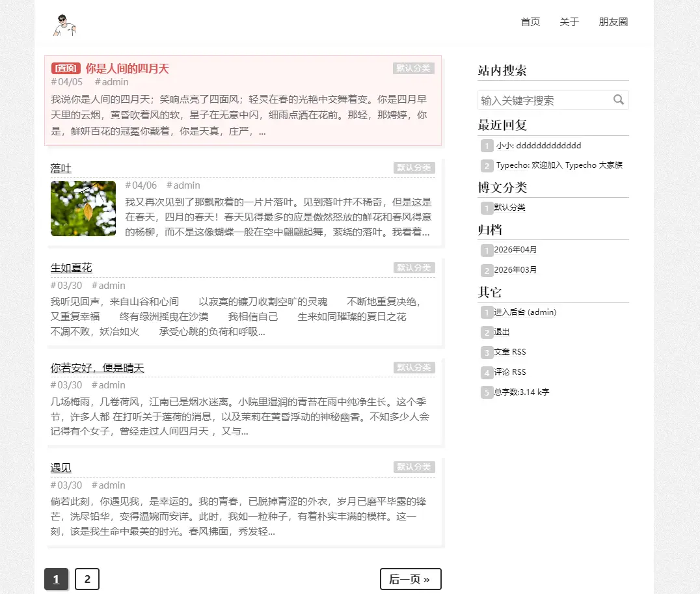This screenshot has height=594, width=700.
Task: Go to pagination page 1
Action: click(56, 579)
